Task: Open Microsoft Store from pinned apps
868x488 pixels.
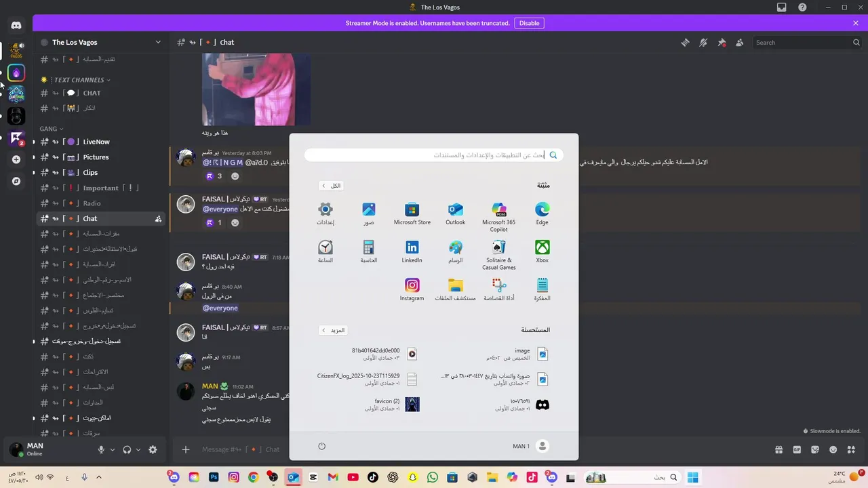Action: [x=412, y=214]
